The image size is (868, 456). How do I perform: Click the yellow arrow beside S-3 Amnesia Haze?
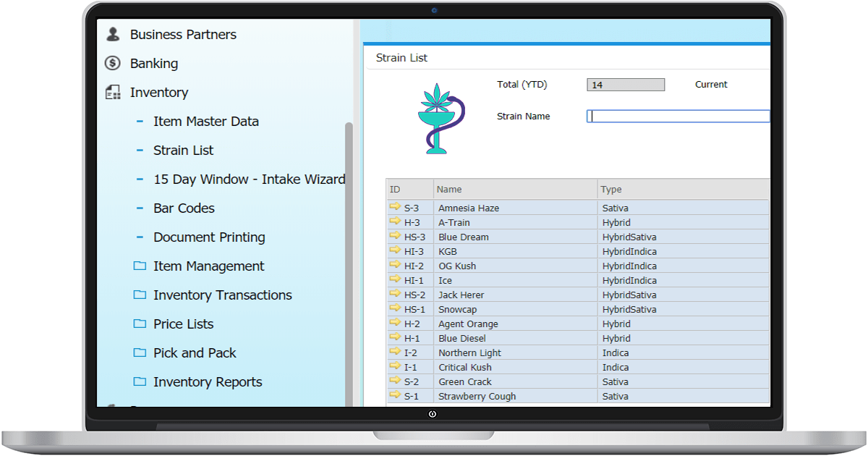pos(395,207)
